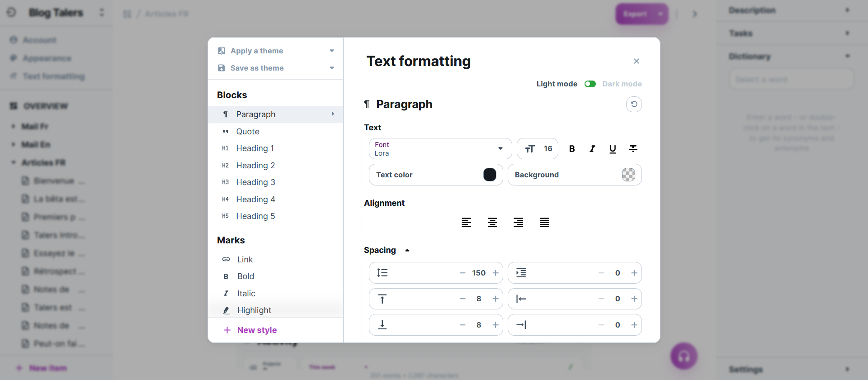Align paragraph text to center

[492, 223]
